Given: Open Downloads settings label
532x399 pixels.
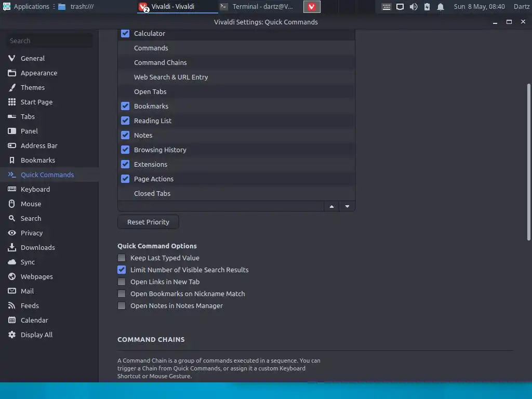Looking at the screenshot, I should tap(37, 247).
